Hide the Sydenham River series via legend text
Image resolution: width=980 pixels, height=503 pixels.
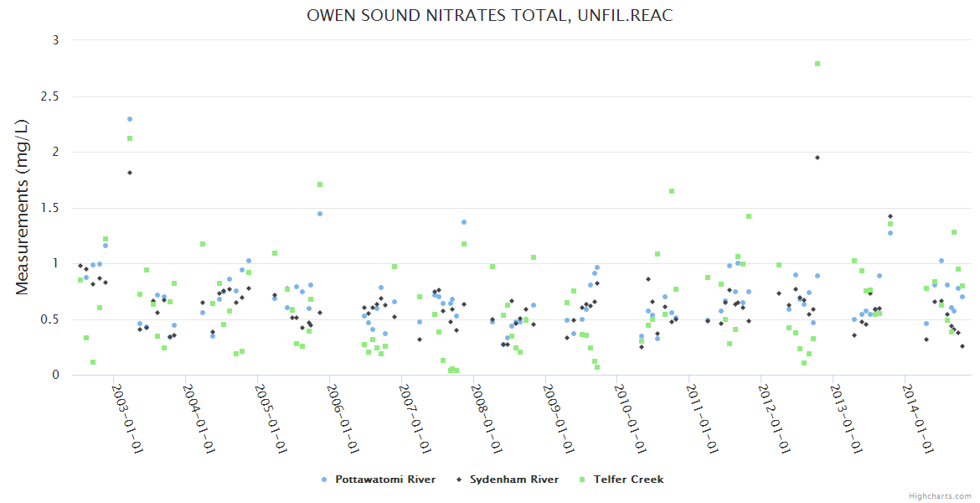tap(513, 480)
